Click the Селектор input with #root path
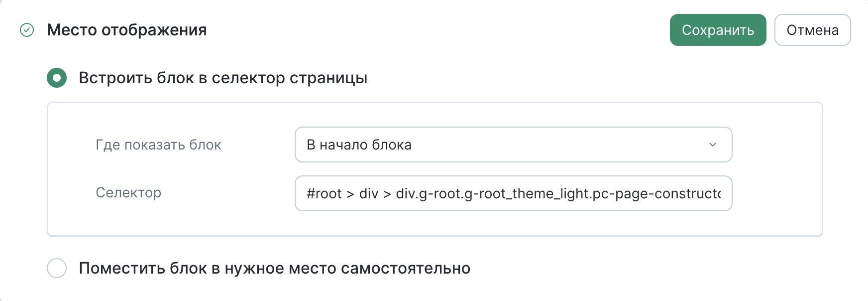Image resolution: width=868 pixels, height=301 pixels. (514, 193)
